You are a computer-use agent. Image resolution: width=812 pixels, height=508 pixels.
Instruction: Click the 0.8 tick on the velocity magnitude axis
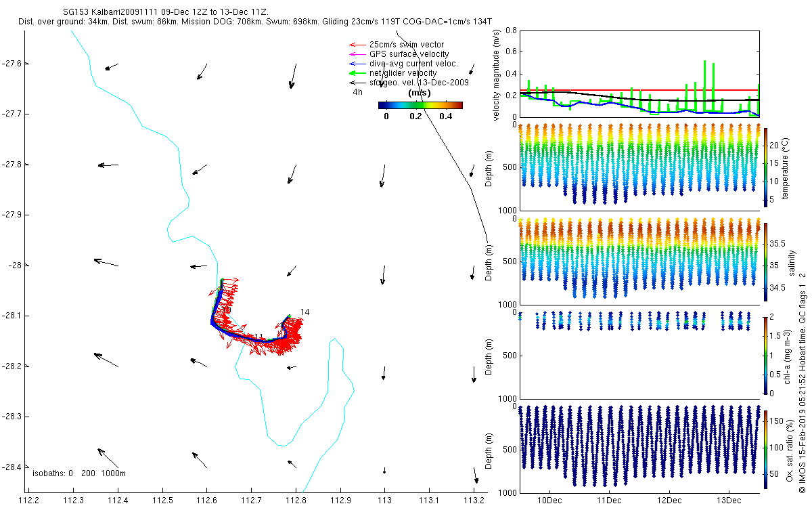(511, 31)
